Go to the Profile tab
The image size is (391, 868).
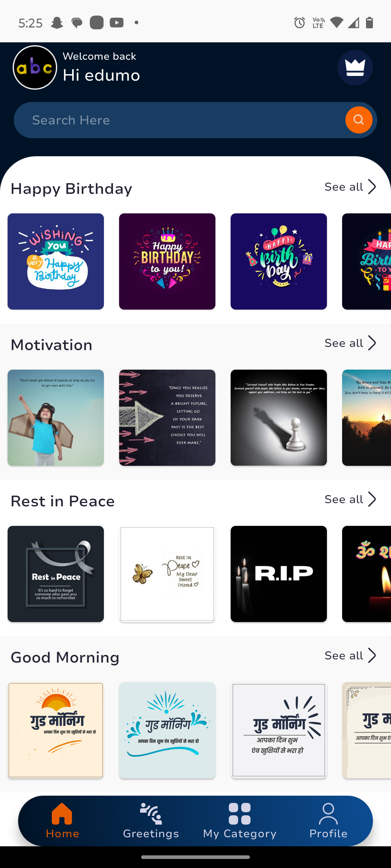point(328,821)
